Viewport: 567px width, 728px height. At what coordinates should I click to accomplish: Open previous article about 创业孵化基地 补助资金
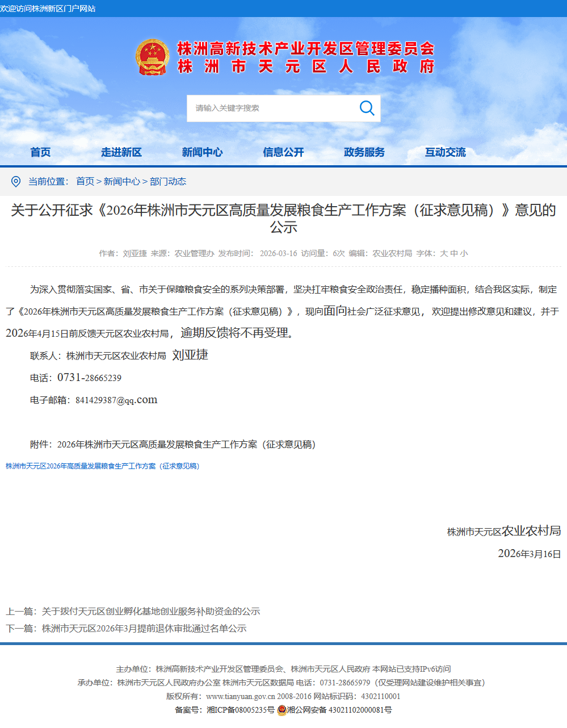[150, 612]
